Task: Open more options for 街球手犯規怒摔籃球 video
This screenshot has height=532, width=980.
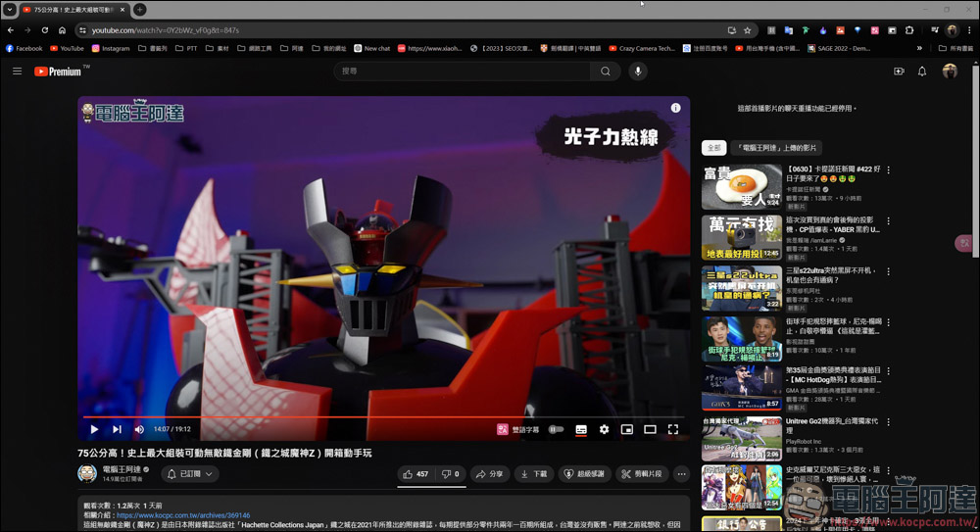Action: pyautogui.click(x=888, y=322)
